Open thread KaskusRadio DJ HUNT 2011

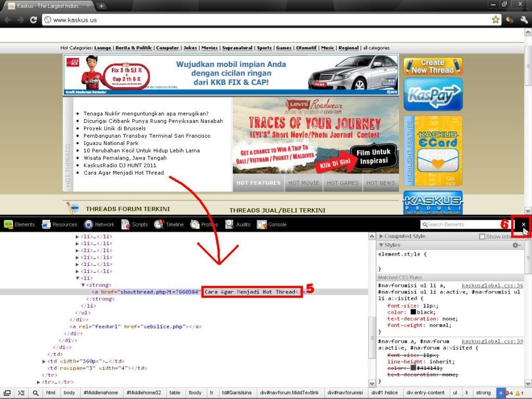coord(120,165)
